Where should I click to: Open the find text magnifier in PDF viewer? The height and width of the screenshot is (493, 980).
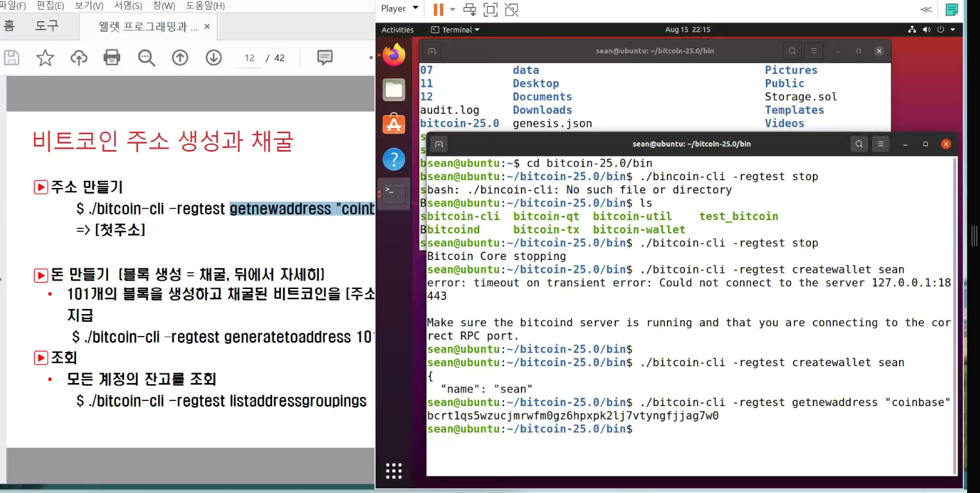point(147,58)
